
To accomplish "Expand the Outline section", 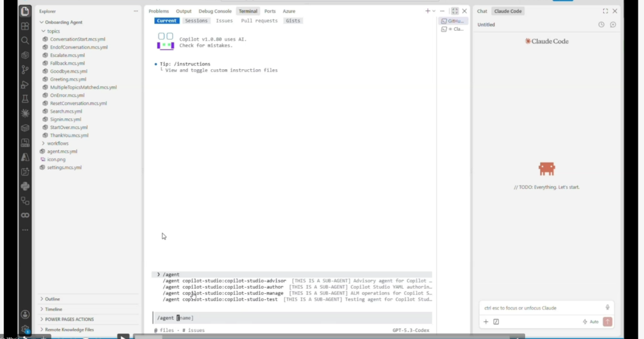I will [x=52, y=299].
